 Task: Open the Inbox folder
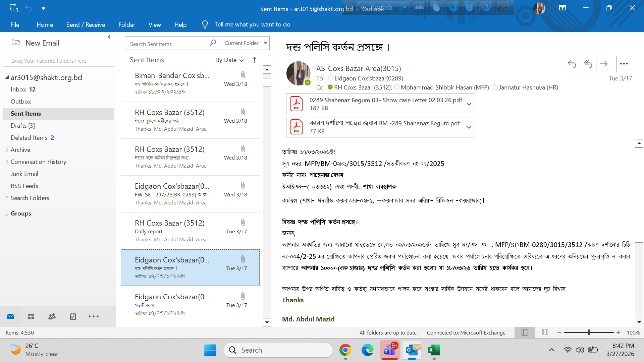(x=18, y=89)
